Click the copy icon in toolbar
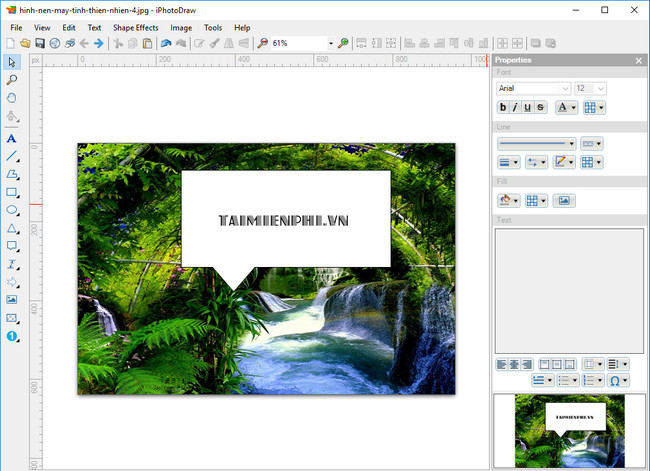The image size is (650, 471). [133, 43]
